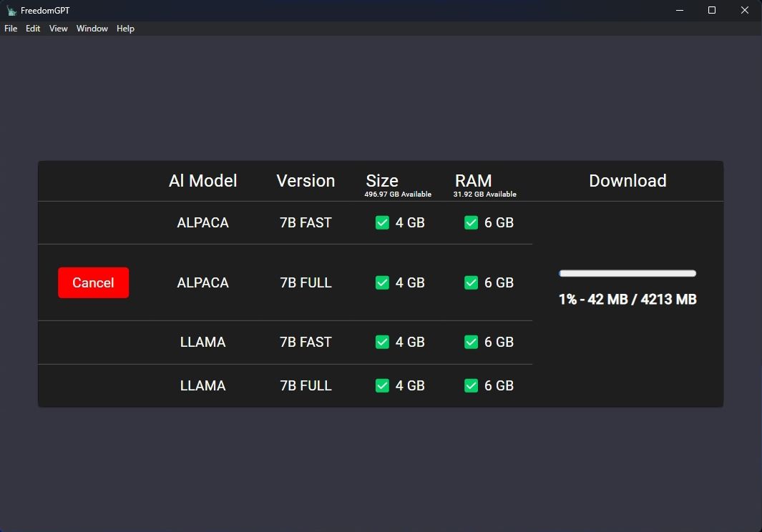
Task: Disable the 6 GB checkbox for LLAMA 7B FULL
Action: point(471,385)
